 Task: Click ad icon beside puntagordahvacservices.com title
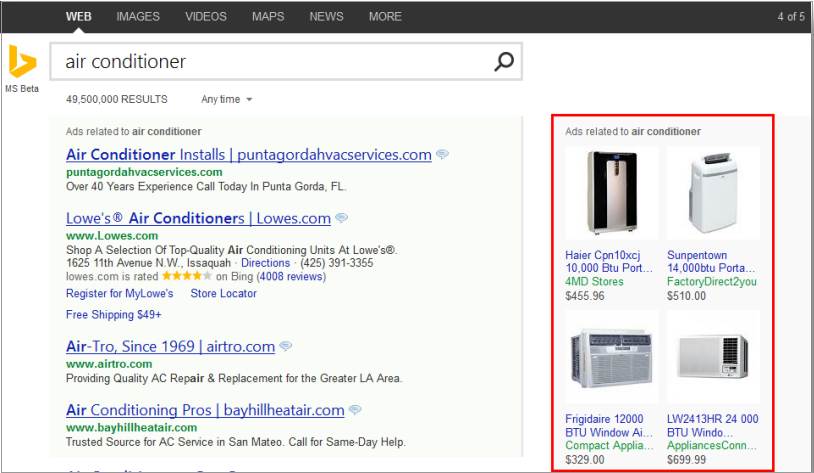442,155
